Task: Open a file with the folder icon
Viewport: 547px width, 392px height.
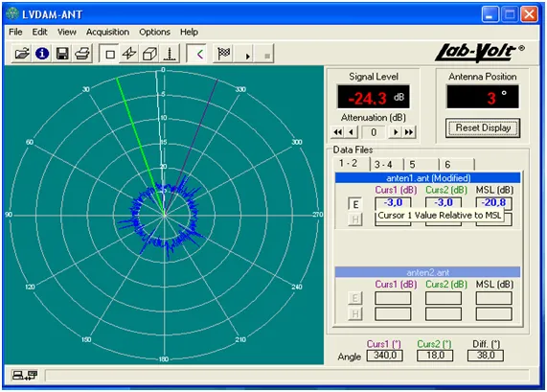Action: [22, 54]
